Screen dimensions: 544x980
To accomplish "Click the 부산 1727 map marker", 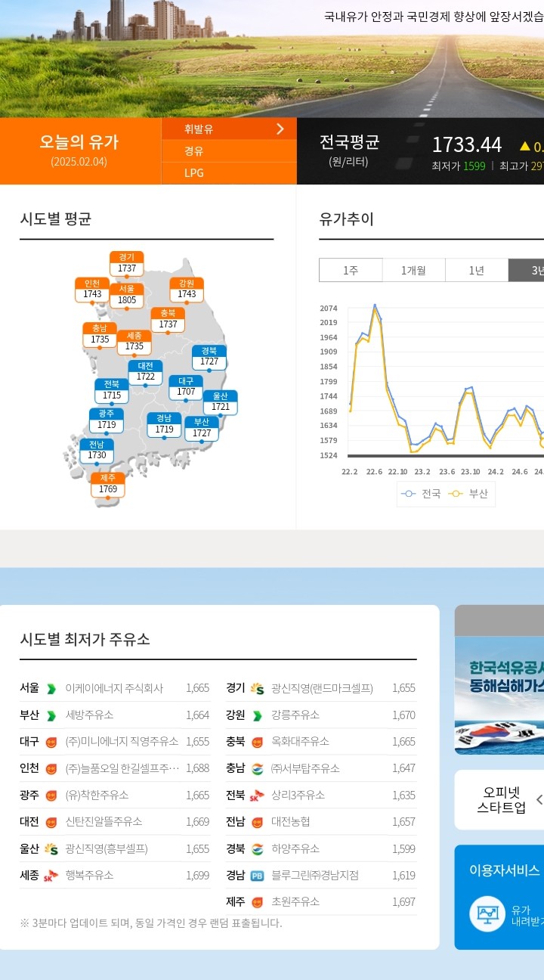I will point(202,429).
